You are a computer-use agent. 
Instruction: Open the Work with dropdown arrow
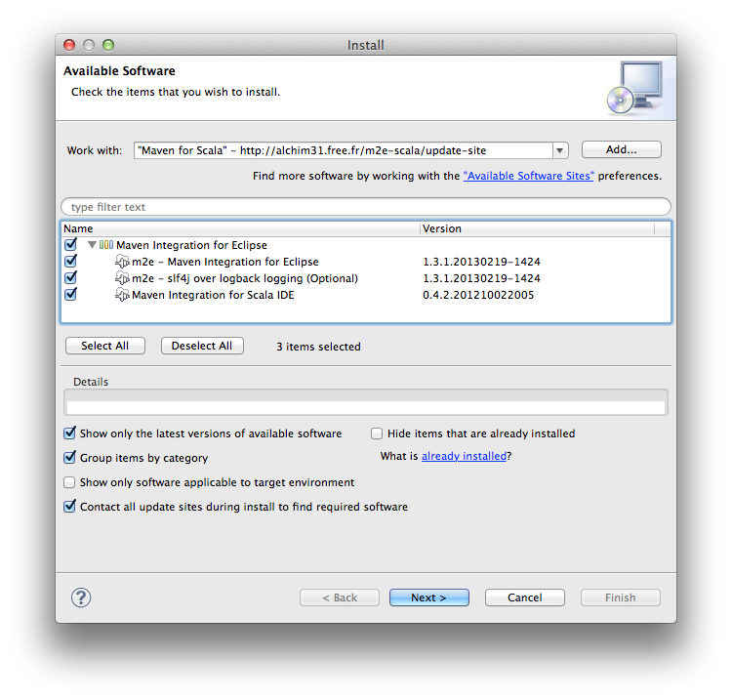click(560, 150)
